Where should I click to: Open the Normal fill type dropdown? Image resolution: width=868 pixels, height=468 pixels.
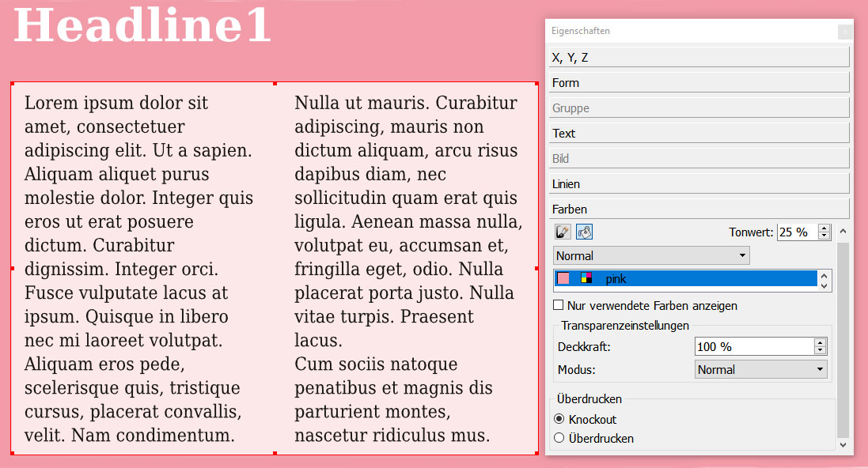point(651,255)
